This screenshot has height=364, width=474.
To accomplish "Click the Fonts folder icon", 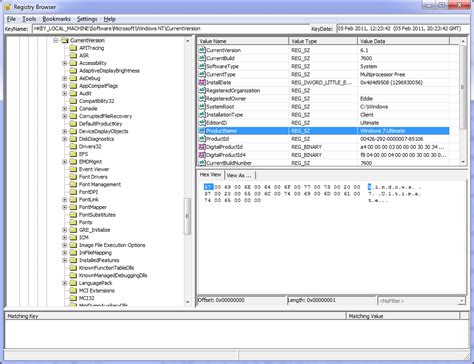I will [x=73, y=222].
